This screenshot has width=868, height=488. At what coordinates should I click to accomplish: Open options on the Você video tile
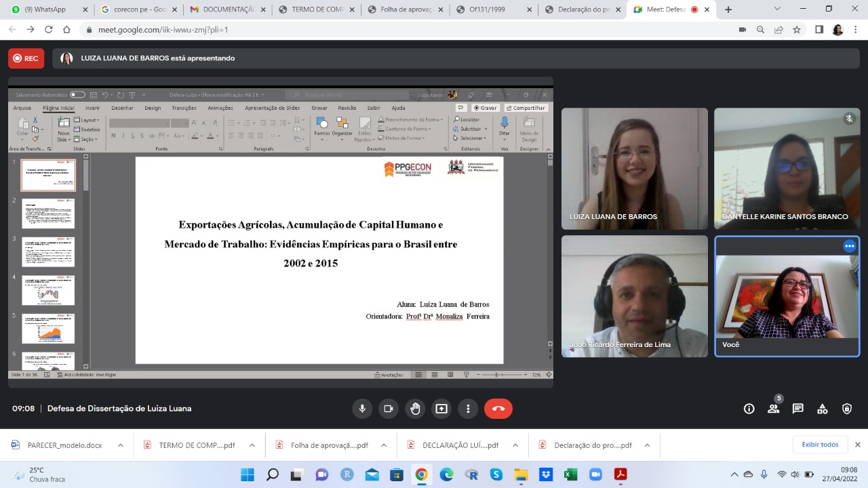point(850,247)
